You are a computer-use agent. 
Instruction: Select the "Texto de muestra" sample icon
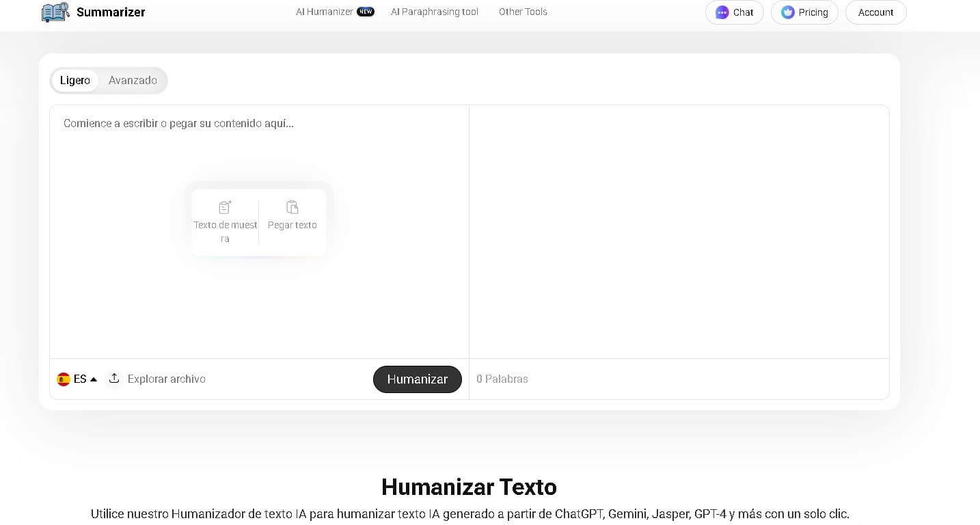click(225, 207)
